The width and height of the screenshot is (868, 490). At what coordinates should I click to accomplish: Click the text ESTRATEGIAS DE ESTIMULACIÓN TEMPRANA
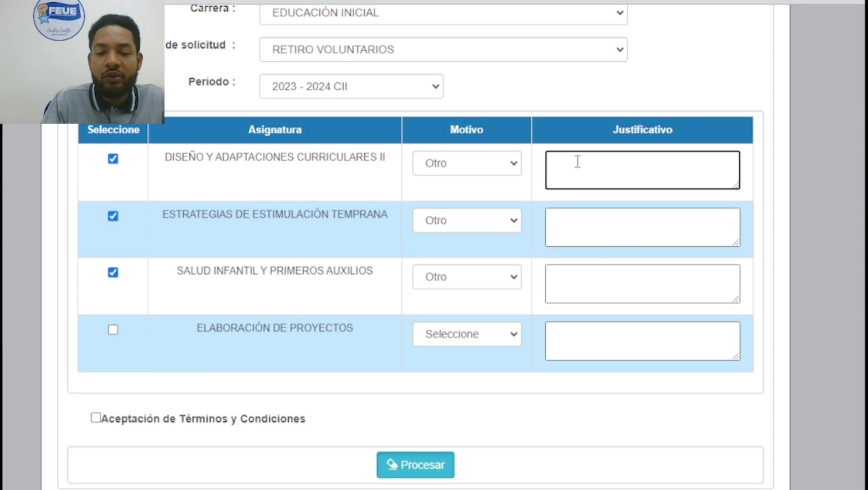point(275,214)
